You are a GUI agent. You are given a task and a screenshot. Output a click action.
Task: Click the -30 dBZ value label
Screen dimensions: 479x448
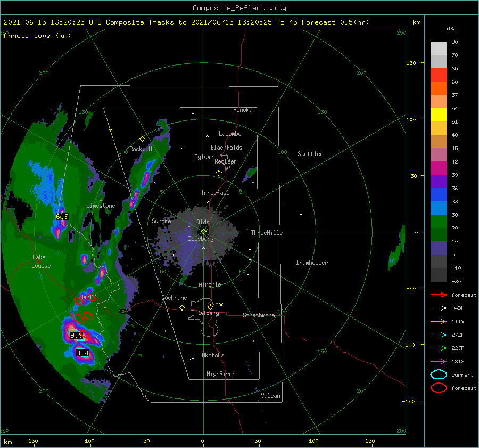click(456, 281)
